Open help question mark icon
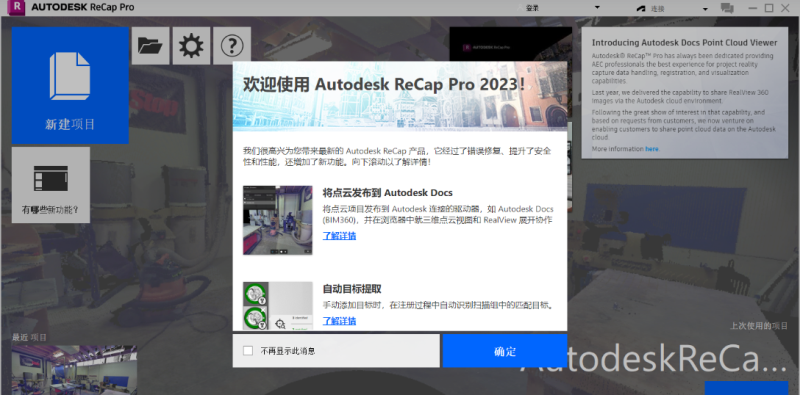 point(232,46)
